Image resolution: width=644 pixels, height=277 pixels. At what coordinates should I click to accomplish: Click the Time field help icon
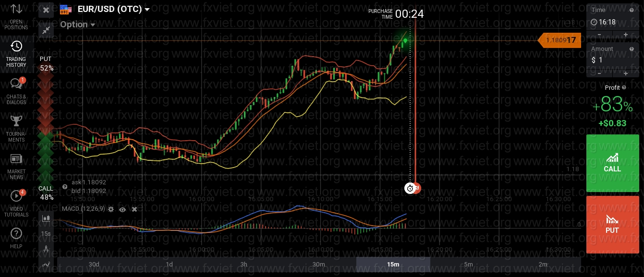pyautogui.click(x=632, y=10)
